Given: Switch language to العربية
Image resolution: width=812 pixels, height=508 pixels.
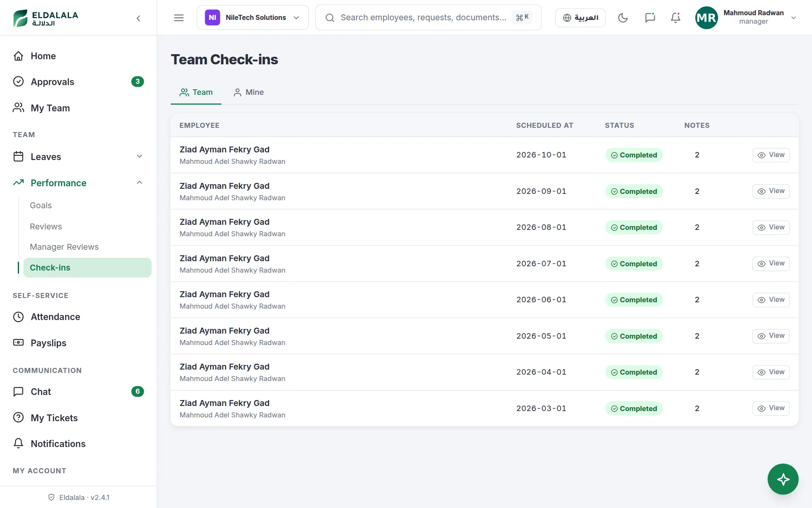Looking at the screenshot, I should tap(580, 18).
